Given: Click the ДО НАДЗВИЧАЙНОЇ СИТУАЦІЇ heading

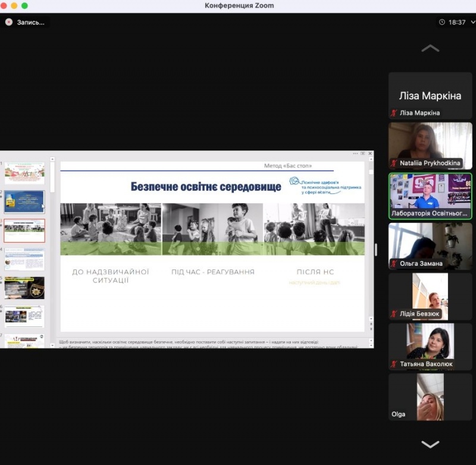Looking at the screenshot, I should point(110,276).
